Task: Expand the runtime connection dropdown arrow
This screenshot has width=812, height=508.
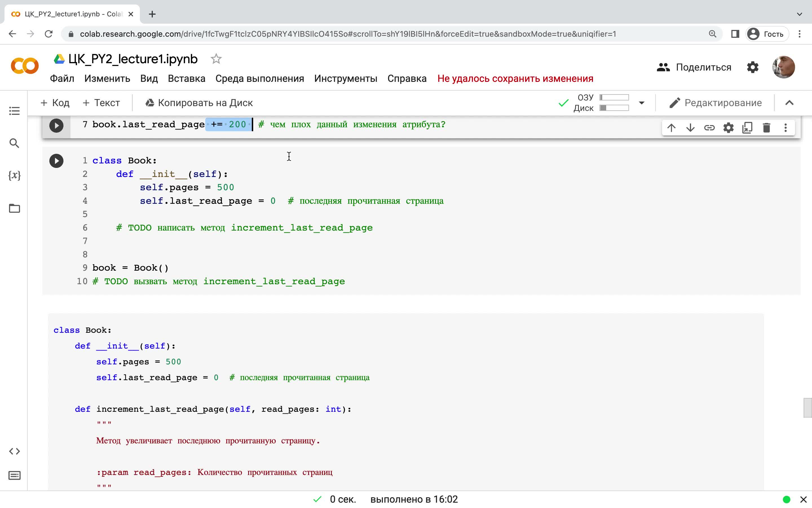Action: click(641, 103)
